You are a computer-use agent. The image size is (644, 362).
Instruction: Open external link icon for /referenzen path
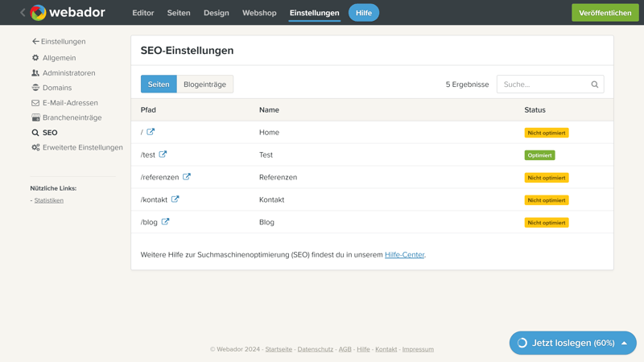point(187,177)
